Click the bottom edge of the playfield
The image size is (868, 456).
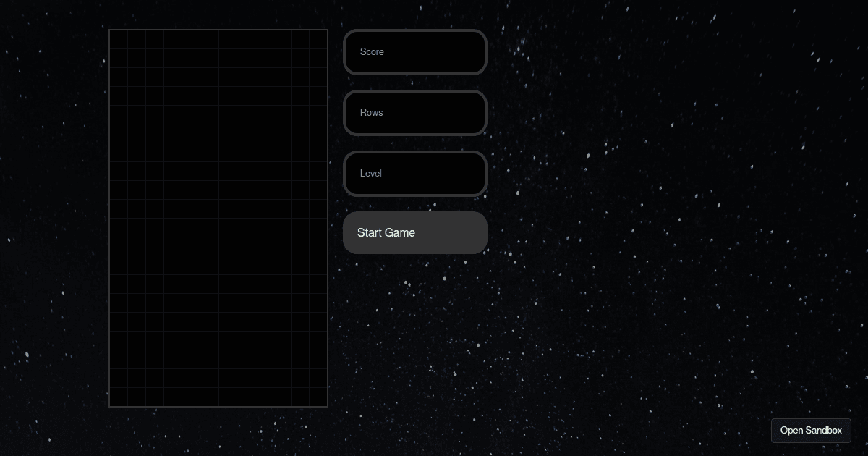click(x=218, y=405)
